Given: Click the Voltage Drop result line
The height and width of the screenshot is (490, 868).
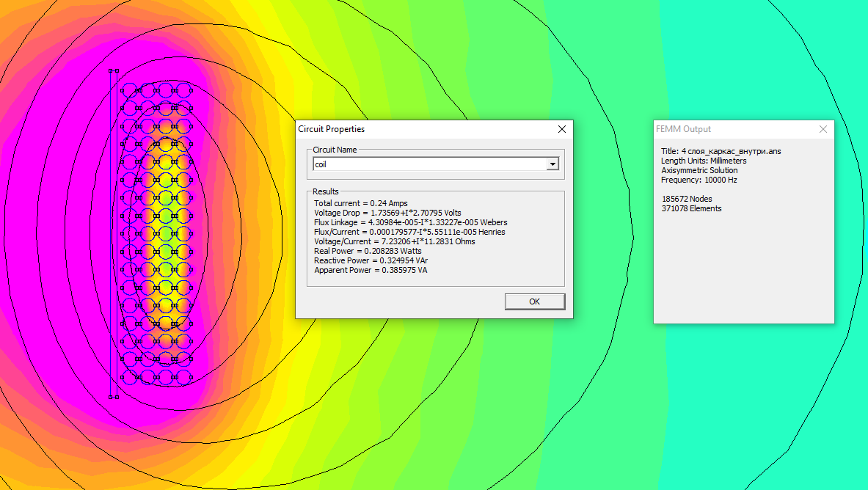Looking at the screenshot, I should point(387,213).
